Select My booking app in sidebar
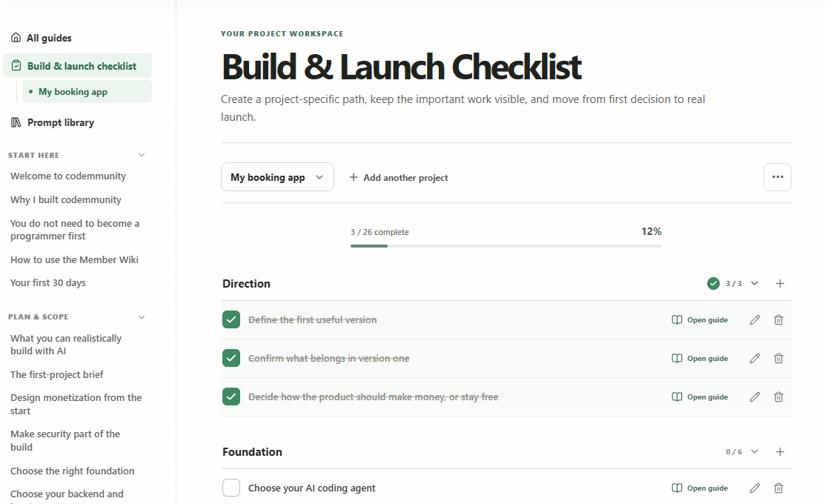 [87, 92]
